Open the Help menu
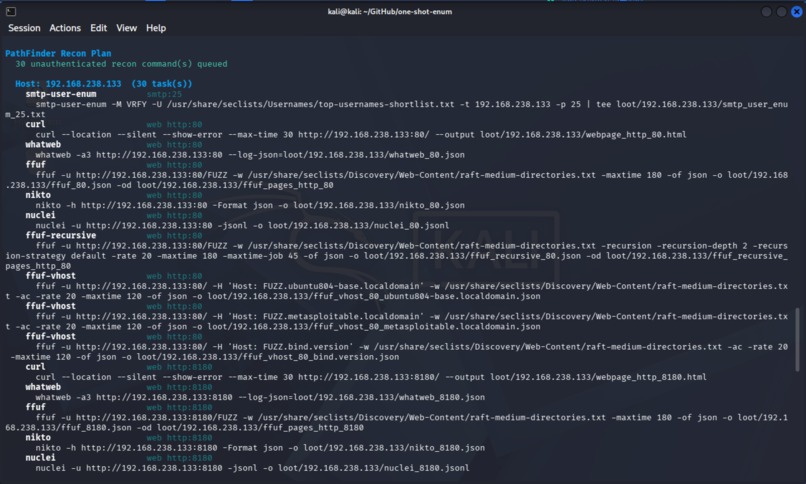Screen dimensions: 806x484 tap(156, 28)
